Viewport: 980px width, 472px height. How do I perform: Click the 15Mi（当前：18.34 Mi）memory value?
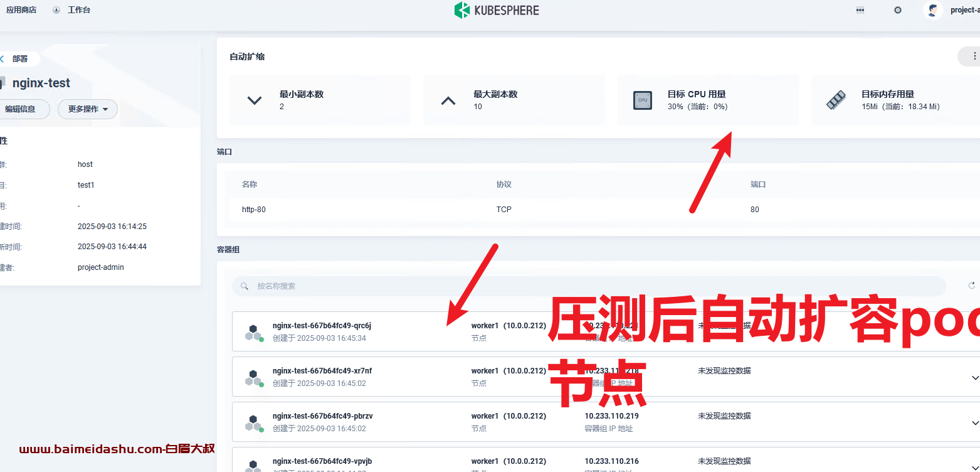pos(901,107)
